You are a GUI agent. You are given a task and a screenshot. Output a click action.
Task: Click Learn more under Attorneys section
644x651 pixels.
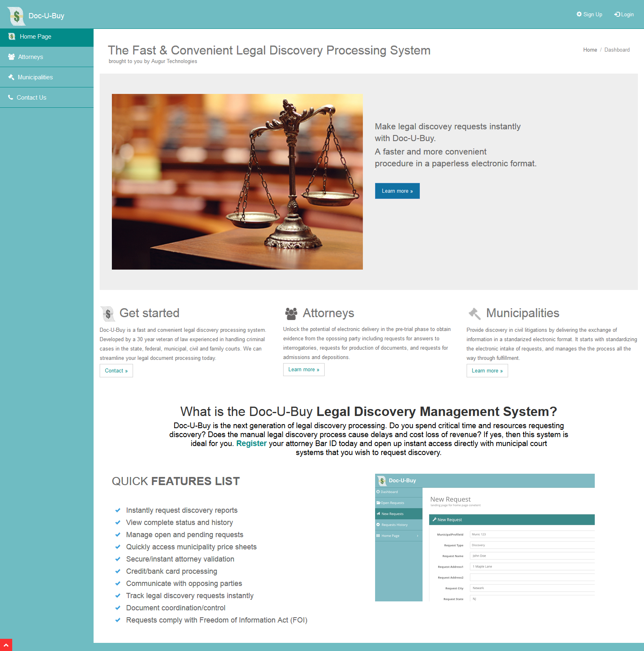point(303,370)
